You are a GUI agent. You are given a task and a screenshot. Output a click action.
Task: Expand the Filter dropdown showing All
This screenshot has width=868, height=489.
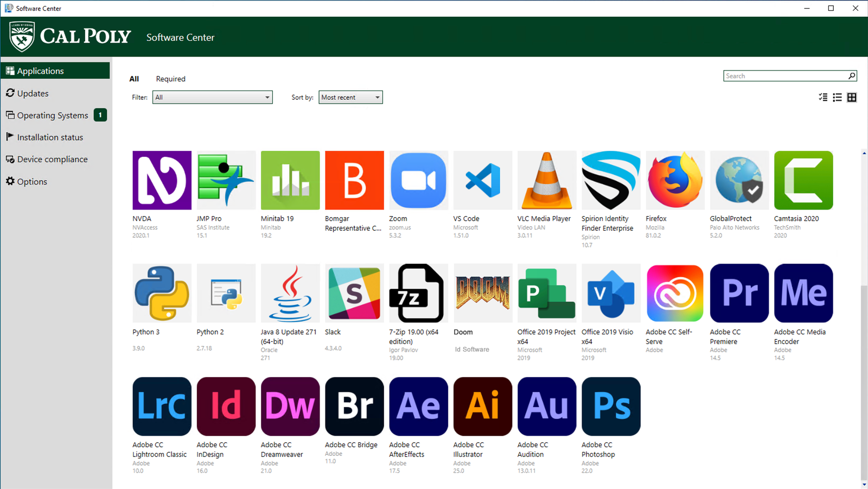coord(212,97)
